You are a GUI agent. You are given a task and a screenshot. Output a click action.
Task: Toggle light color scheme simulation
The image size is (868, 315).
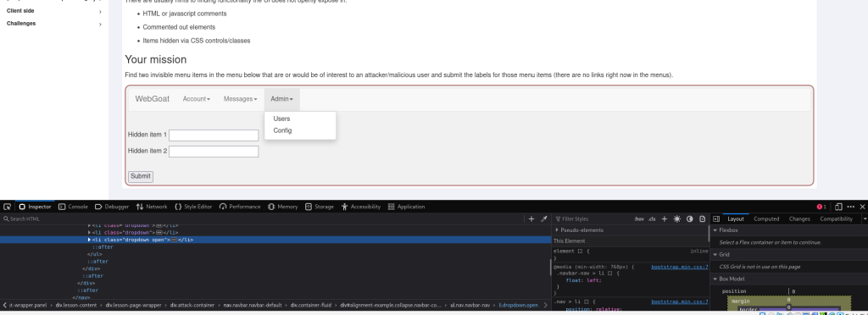click(x=677, y=218)
